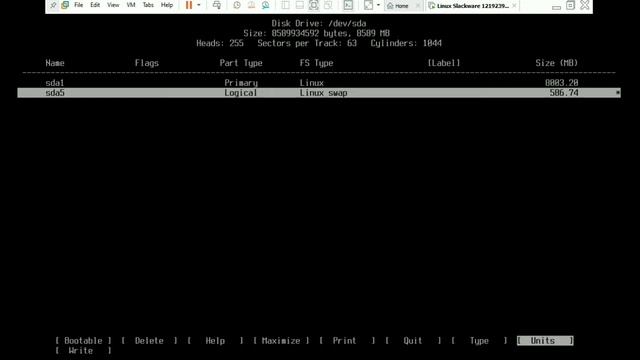
Task: Click the Size (MB) column header
Action: pyautogui.click(x=557, y=63)
